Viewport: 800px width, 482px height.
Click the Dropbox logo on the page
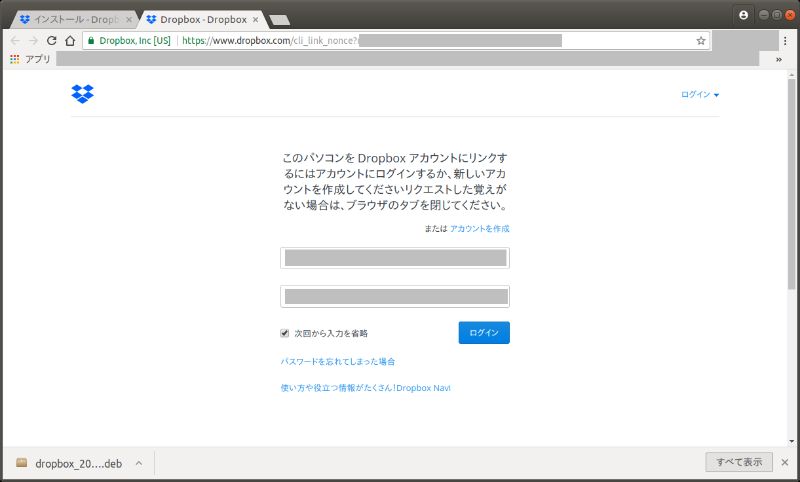click(x=83, y=94)
